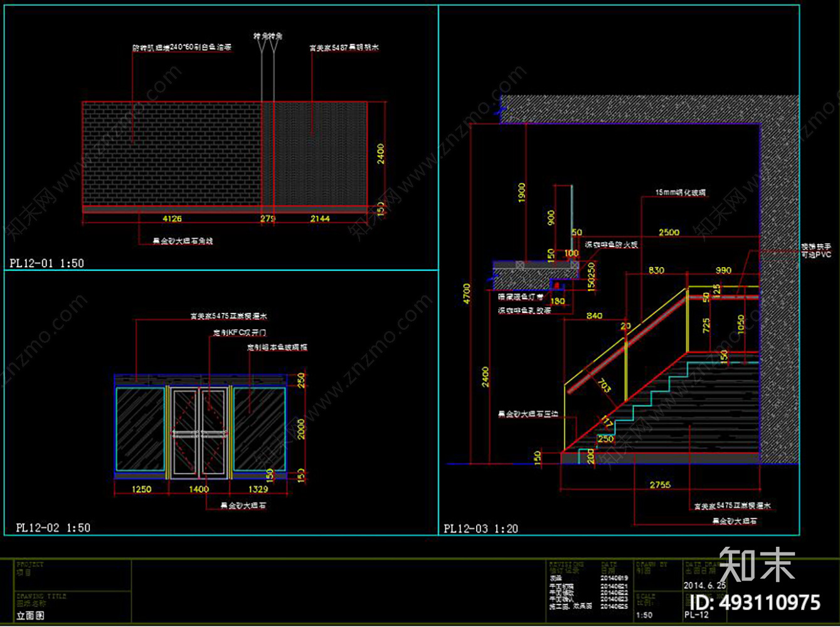Select the "240*60" brick wall annotation
The width and height of the screenshot is (840, 627).
coord(181,47)
